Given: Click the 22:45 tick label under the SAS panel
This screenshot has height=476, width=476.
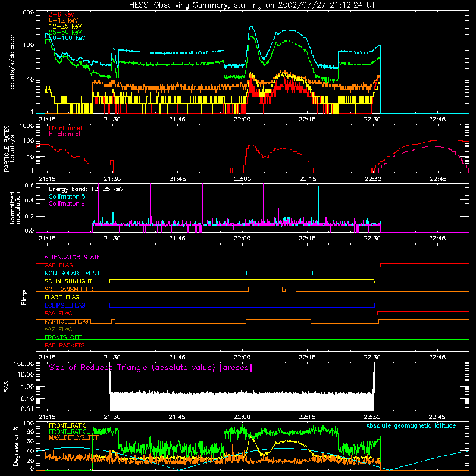Looking at the screenshot, I should 437,417.
